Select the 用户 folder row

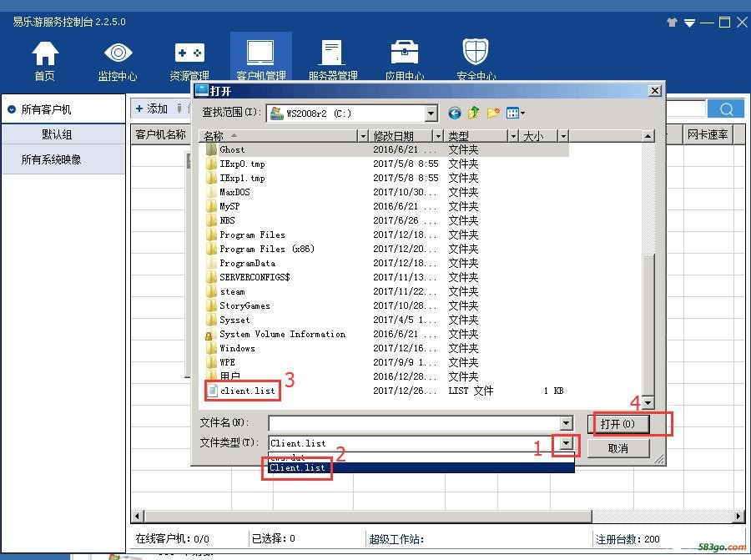point(384,376)
